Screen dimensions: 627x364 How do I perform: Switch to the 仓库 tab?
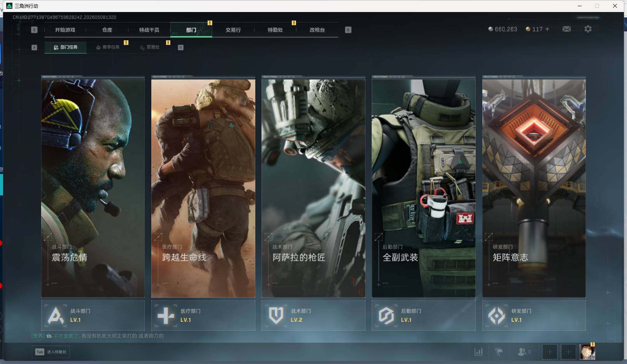point(107,30)
